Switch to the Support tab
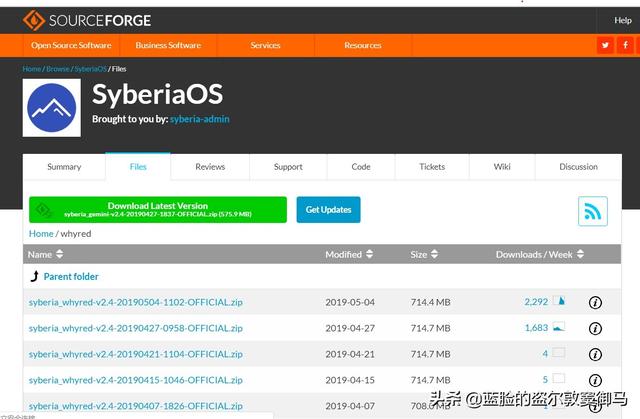 [288, 166]
